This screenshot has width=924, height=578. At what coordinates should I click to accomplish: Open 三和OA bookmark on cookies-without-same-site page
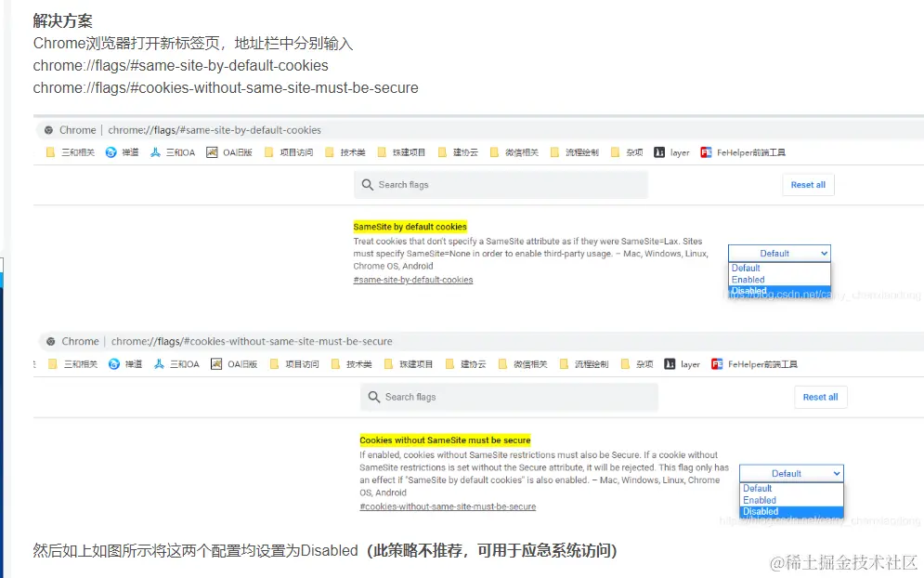coord(176,364)
